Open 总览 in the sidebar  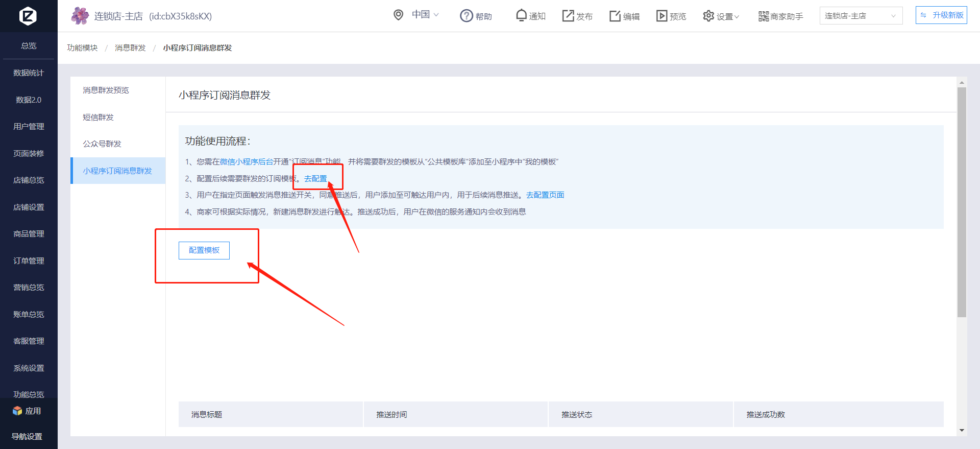[x=29, y=45]
